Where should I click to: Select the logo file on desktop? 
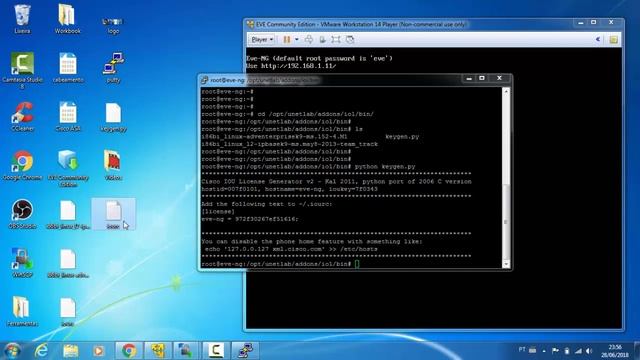113,24
